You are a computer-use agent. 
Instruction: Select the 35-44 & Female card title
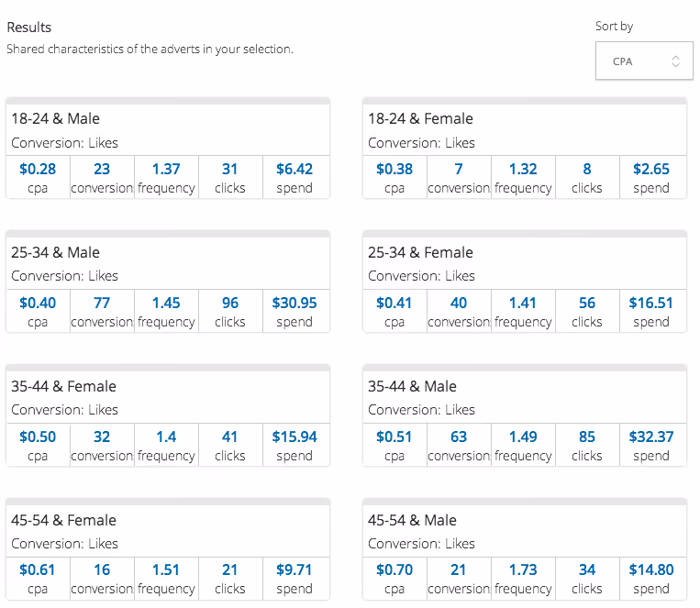63,387
